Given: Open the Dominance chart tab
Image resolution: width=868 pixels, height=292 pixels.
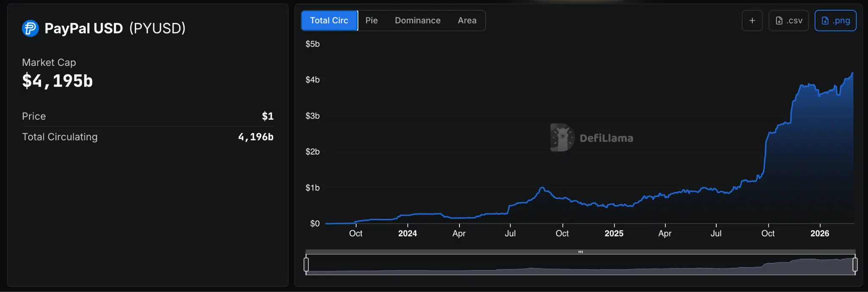Looking at the screenshot, I should click(x=417, y=20).
